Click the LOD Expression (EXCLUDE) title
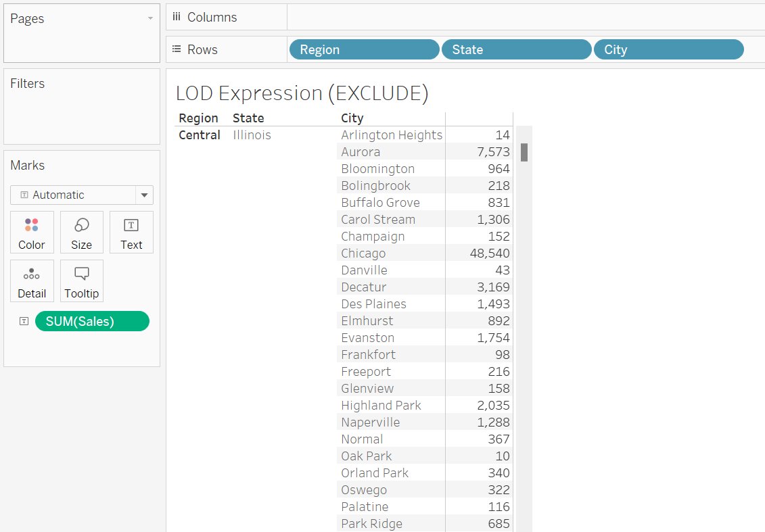This screenshot has width=765, height=532. click(302, 93)
